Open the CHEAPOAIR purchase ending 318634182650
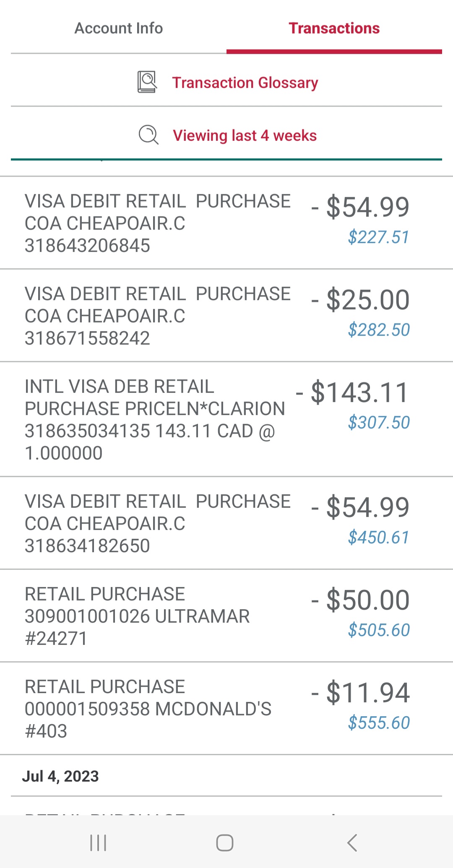The image size is (453, 868). 157,523
